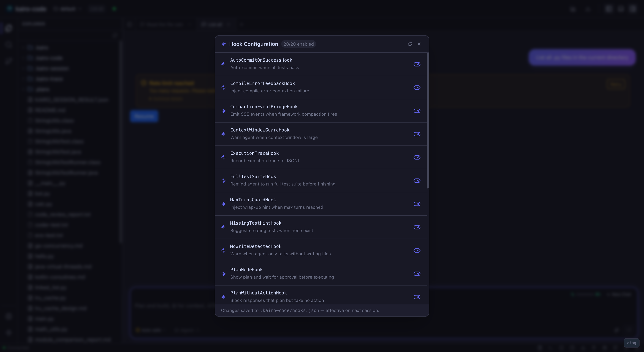Select the AutoCommitOnSuccessHook name
644x352 pixels.
coord(261,60)
